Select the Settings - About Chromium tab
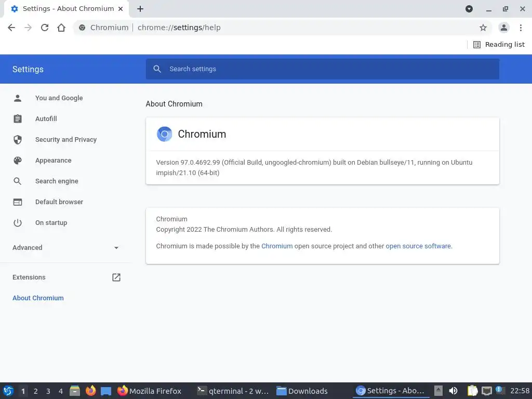This screenshot has height=399, width=532. click(x=66, y=9)
